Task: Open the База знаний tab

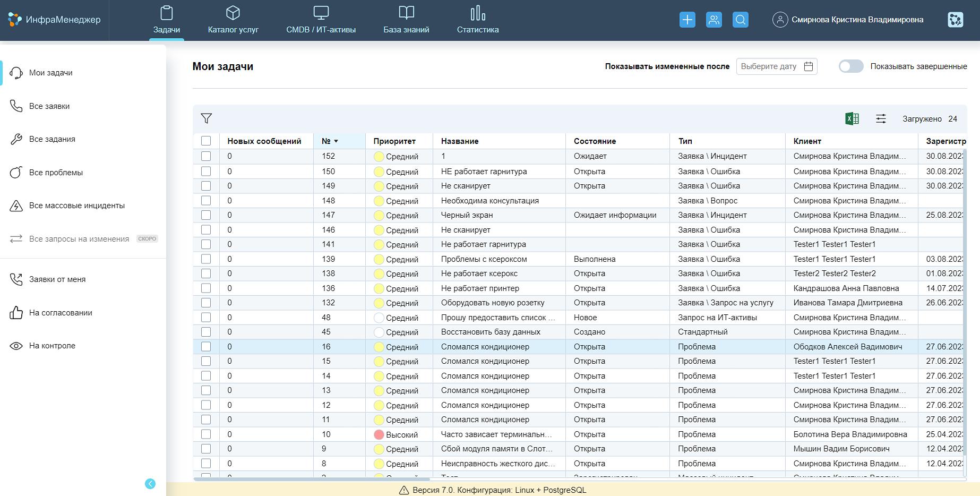Action: [x=406, y=20]
